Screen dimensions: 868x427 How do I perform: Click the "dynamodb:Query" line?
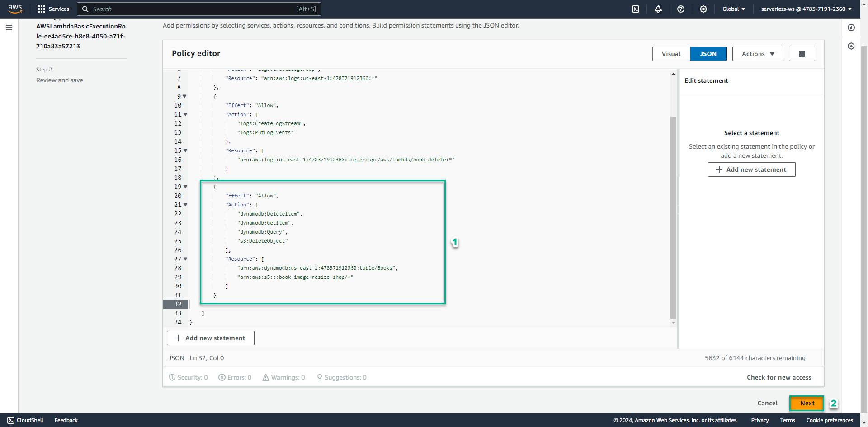pyautogui.click(x=262, y=232)
